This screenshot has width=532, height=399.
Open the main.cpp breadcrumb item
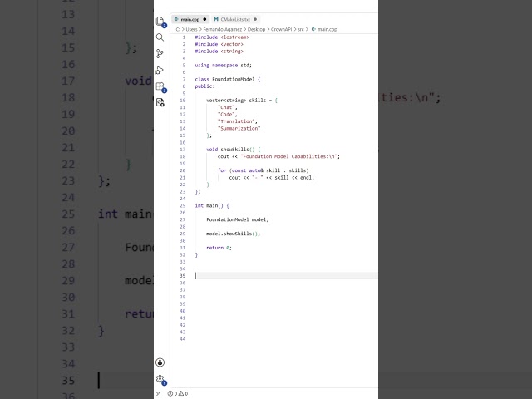(324, 30)
